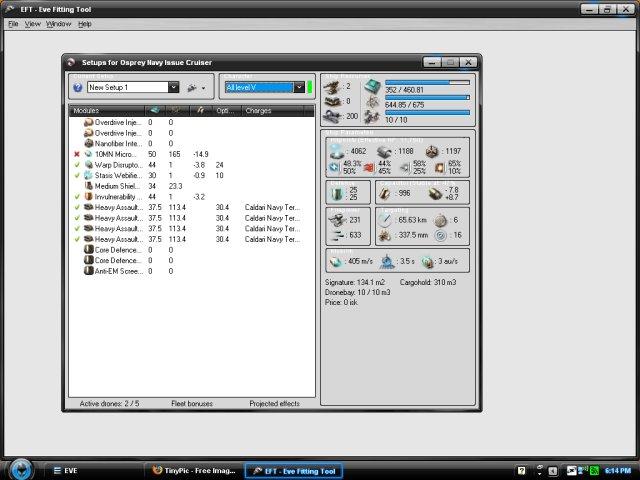Toggle the bottom Heavy Assault launcher checkmark
Screen dimensions: 640x480
pyautogui.click(x=77, y=239)
